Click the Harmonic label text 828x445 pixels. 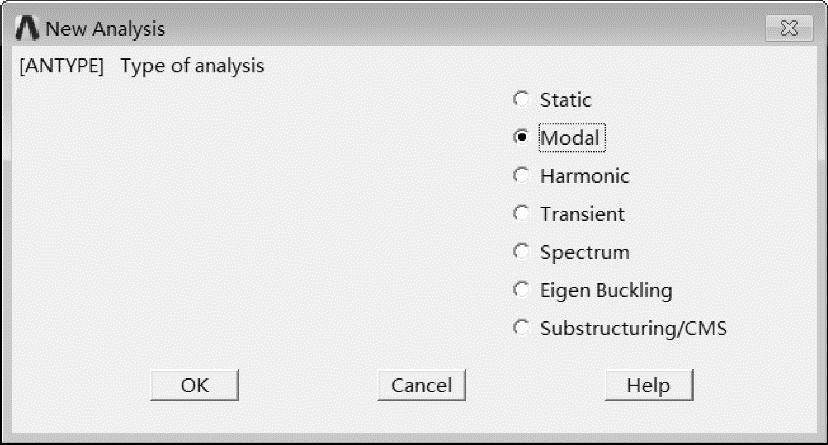pos(585,176)
